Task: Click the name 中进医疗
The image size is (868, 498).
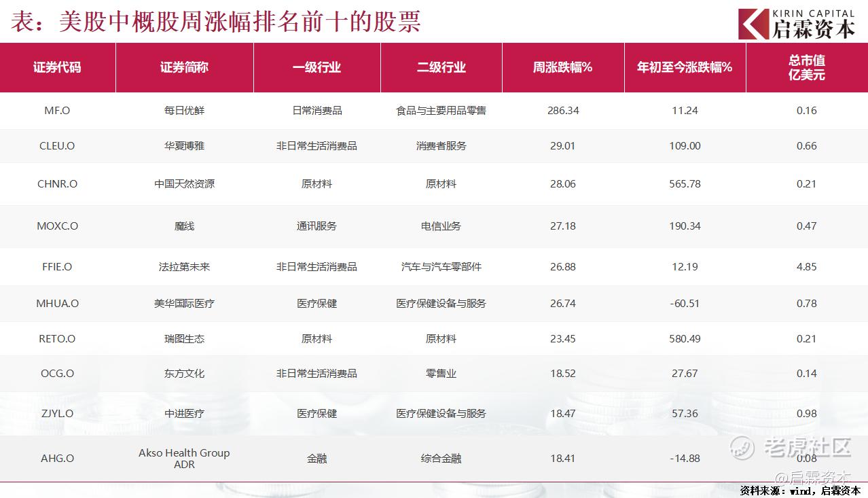Action: pos(184,413)
